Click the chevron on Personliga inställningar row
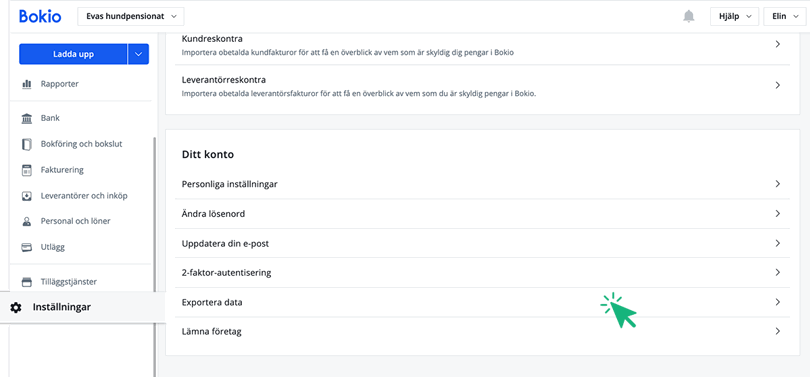This screenshot has width=810, height=377. coord(777,184)
